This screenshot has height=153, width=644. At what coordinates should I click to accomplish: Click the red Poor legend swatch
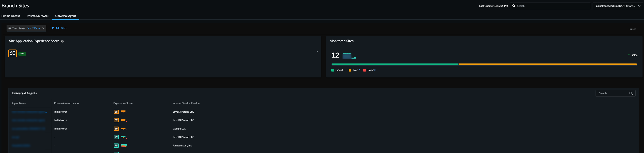365,70
